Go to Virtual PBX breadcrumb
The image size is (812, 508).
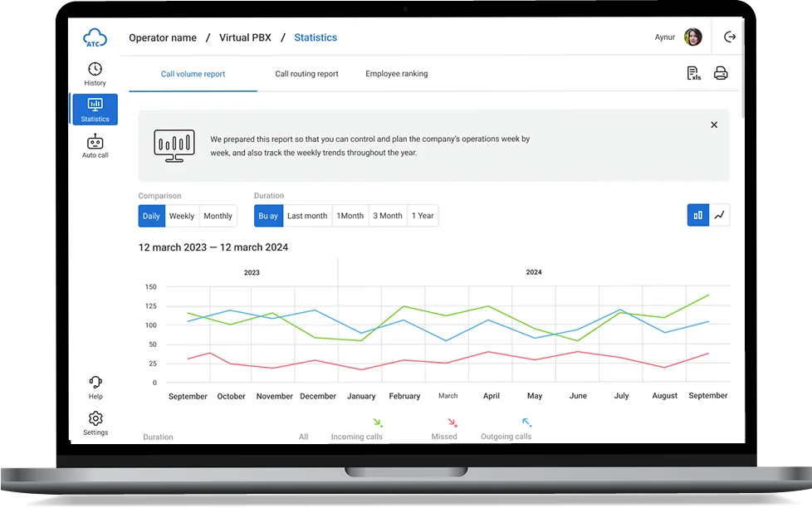245,38
